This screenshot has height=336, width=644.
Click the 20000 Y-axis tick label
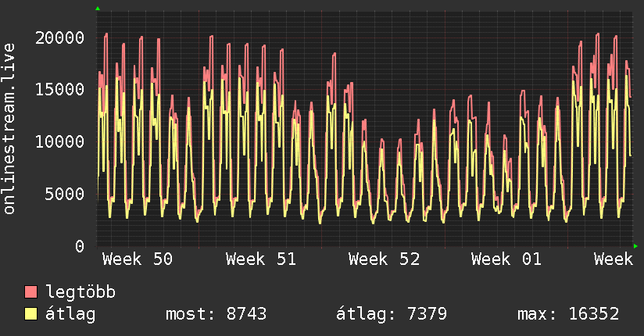[x=61, y=38]
